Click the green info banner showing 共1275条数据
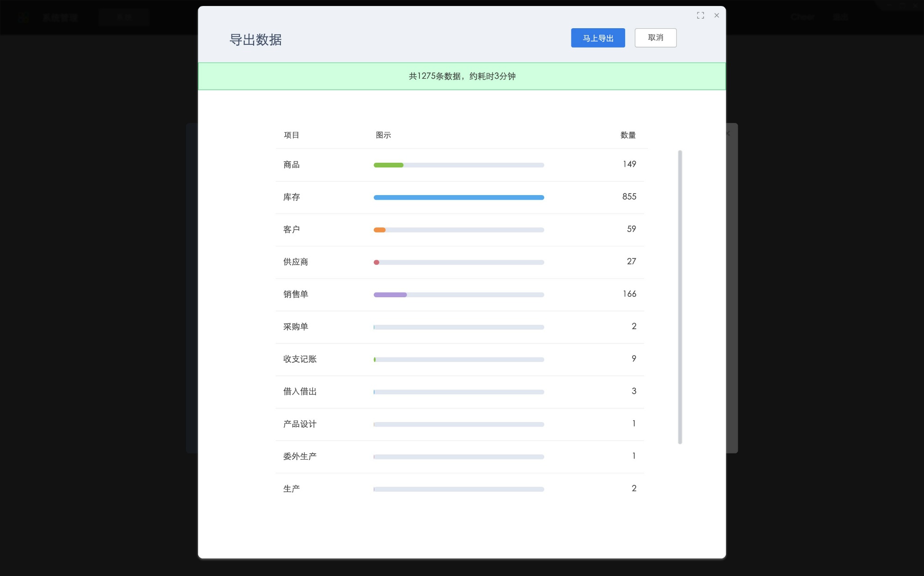924x576 pixels. click(x=462, y=76)
